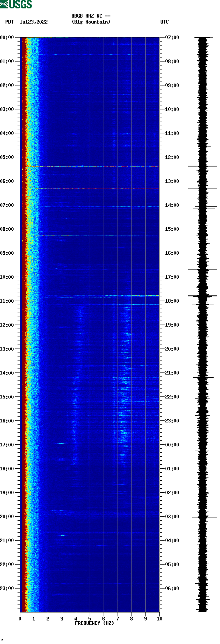Screen dimensions: 220x644
Task: Click the 06:00 PDT time label
Action: [7, 181]
